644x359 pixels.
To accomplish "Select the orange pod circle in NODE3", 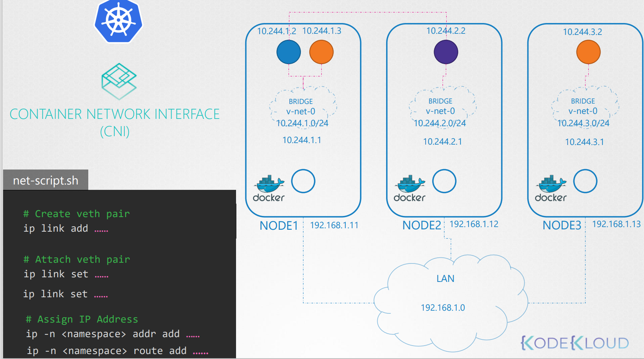I will point(588,52).
